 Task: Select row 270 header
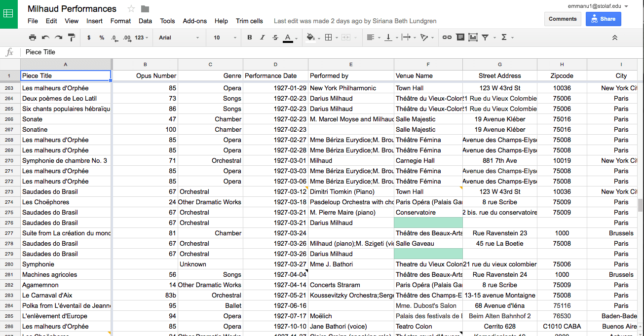(9, 161)
